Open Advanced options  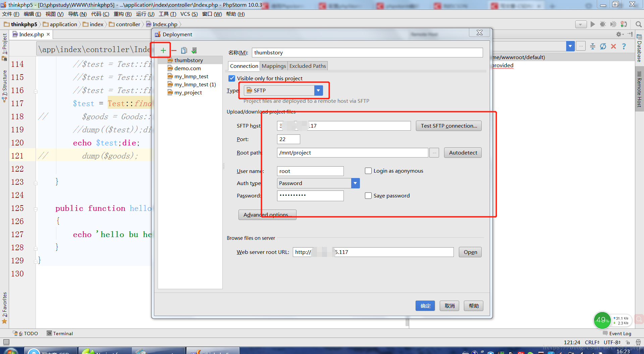pos(267,215)
